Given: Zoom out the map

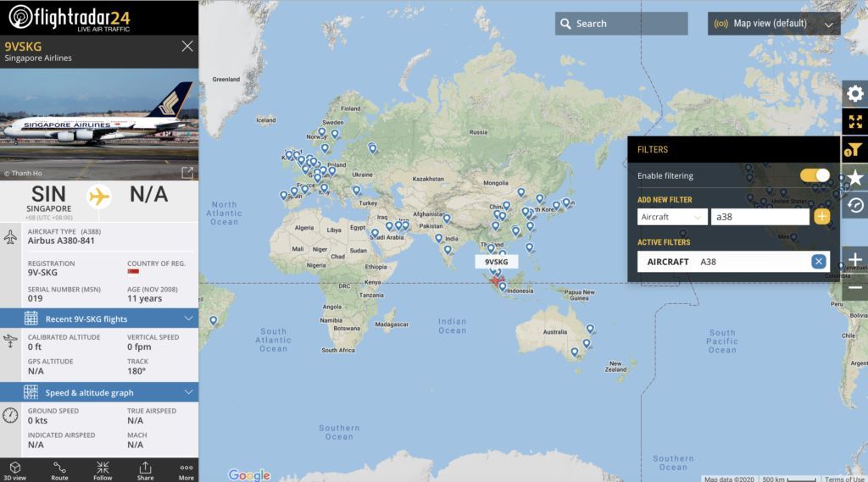Looking at the screenshot, I should coord(854,287).
